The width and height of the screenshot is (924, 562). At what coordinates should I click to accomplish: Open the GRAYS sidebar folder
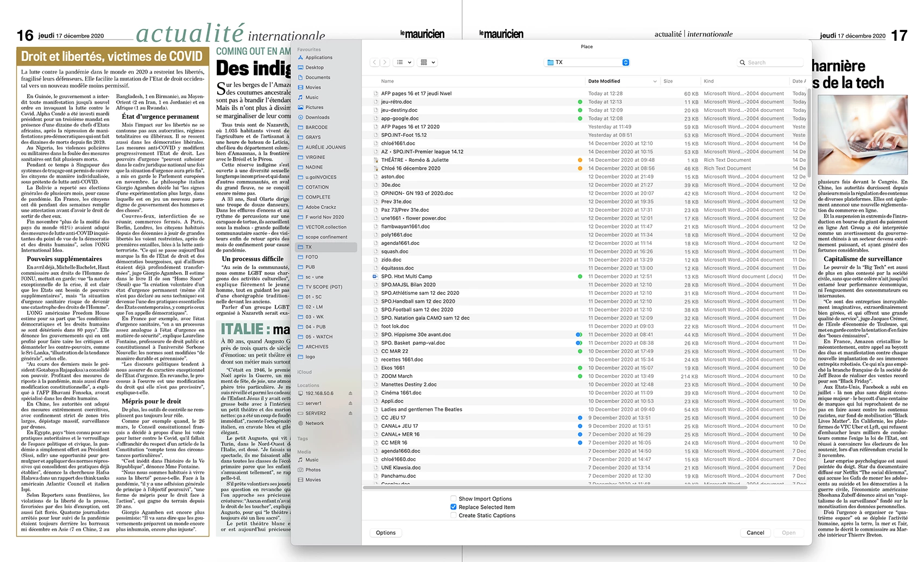pos(313,137)
